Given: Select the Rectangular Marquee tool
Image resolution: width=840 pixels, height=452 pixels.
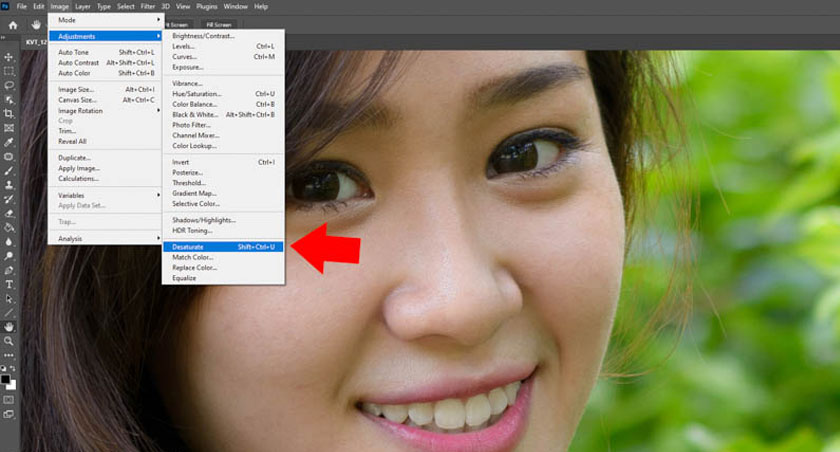Looking at the screenshot, I should 9,71.
